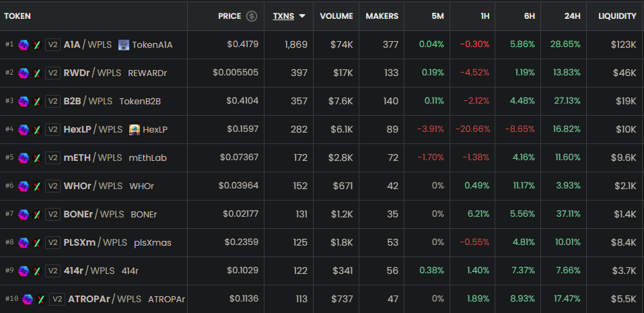The image size is (644, 313).
Task: Sort by Liquidity column header
Action: 616,16
